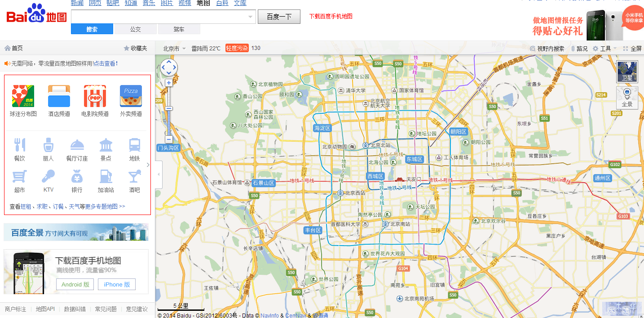Image resolution: width=644 pixels, height=318 pixels.
Task: Open the 酒店频道 hotel channel icon
Action: 59,96
